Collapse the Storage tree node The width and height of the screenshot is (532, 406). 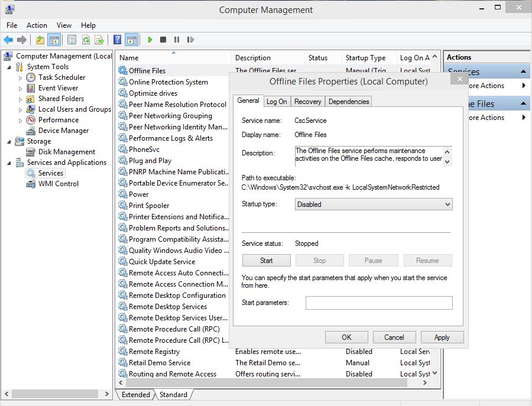pyautogui.click(x=9, y=142)
